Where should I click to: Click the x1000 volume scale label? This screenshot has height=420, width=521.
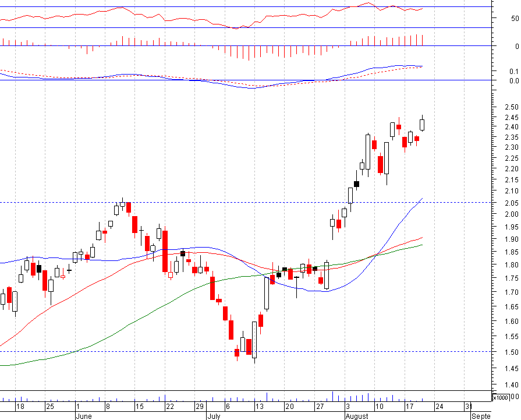501,397
